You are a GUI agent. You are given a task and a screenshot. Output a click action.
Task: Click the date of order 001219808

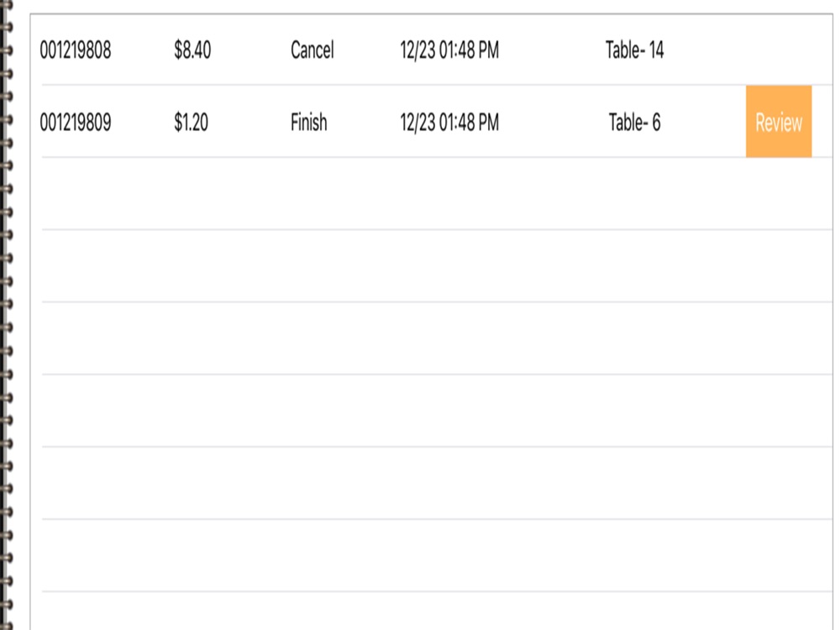pos(449,50)
